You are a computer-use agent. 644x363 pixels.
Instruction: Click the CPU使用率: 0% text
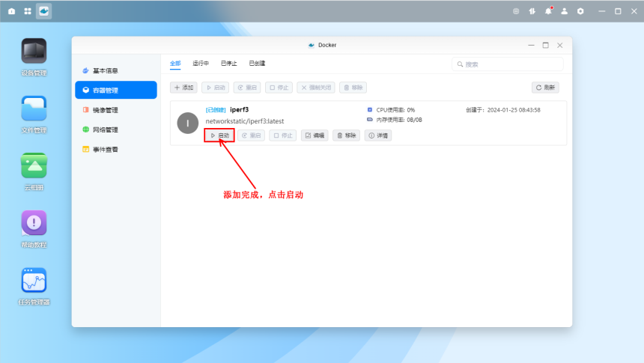click(395, 110)
